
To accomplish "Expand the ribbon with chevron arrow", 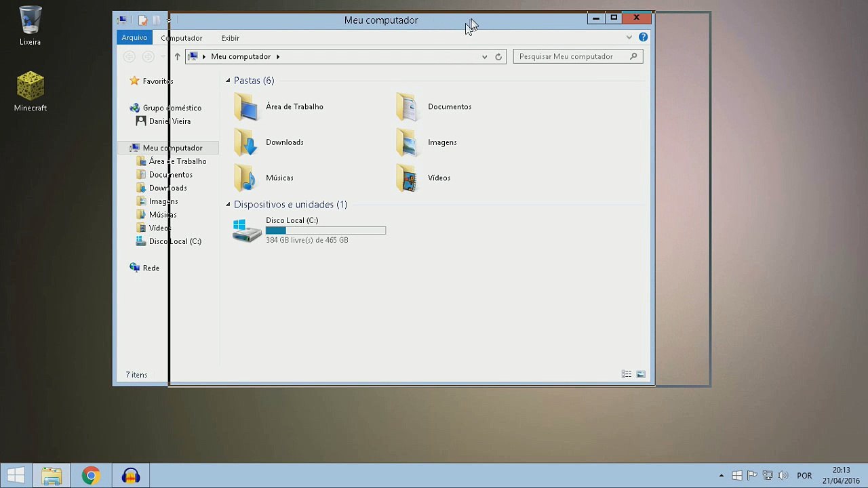I will point(629,37).
